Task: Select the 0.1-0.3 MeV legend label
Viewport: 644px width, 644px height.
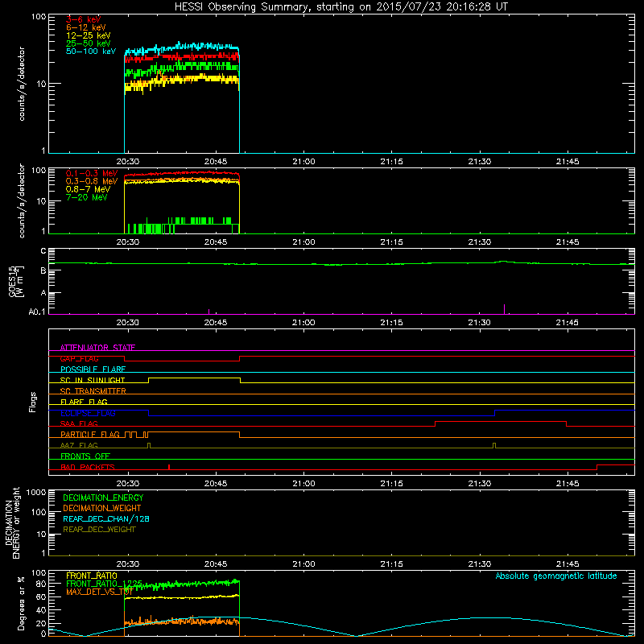Action: [x=92, y=173]
